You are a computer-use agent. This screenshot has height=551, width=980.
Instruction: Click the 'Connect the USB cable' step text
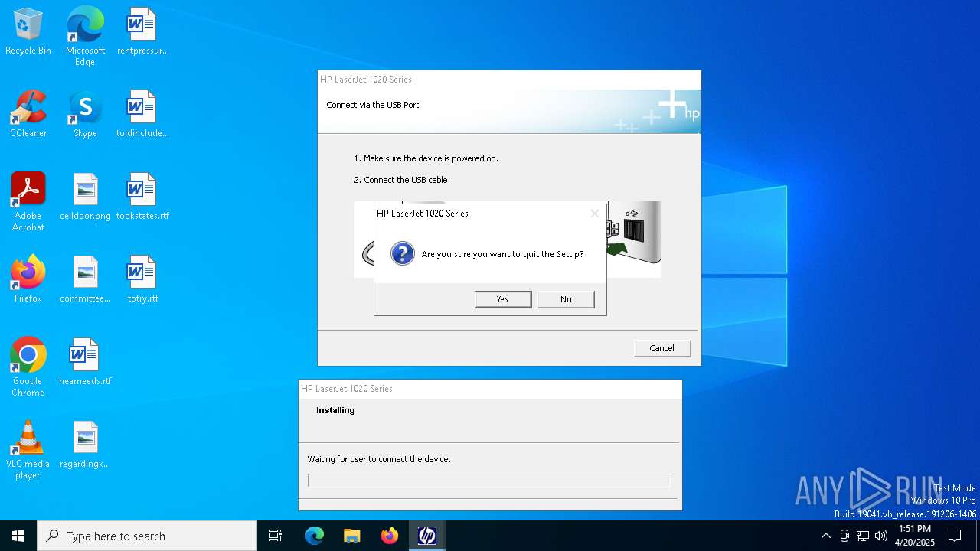coord(402,180)
